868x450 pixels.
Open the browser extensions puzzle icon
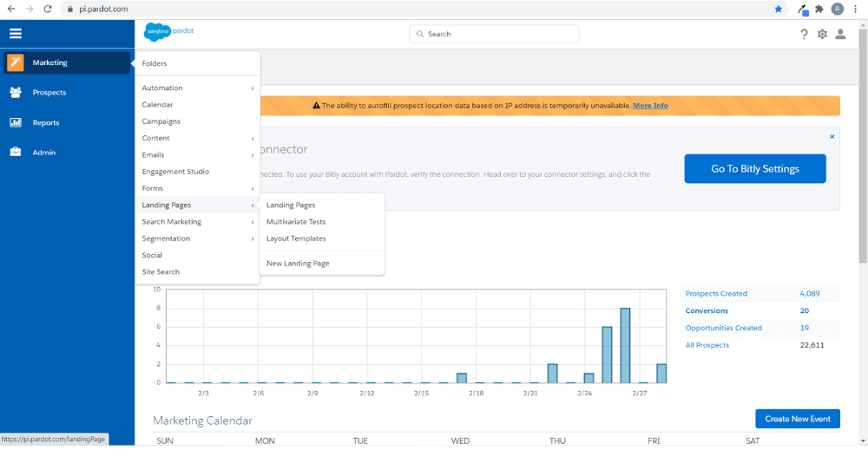click(x=819, y=9)
